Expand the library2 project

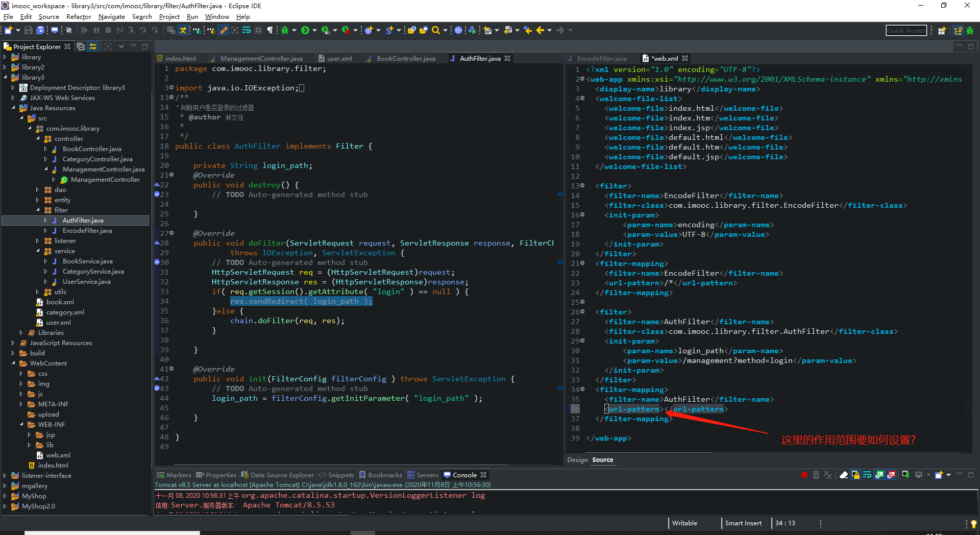coord(5,67)
